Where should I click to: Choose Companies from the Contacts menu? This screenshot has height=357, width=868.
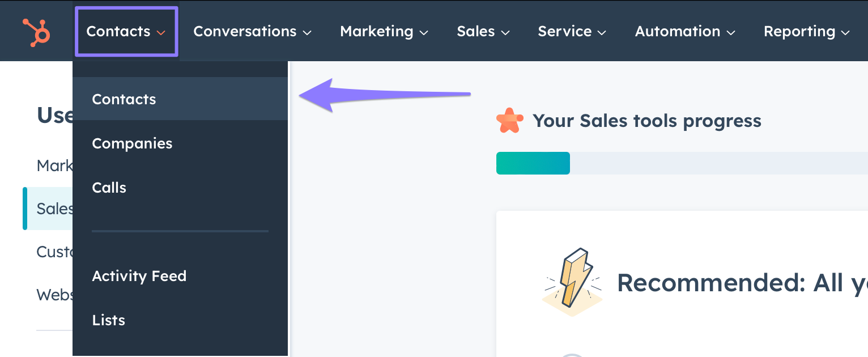pyautogui.click(x=132, y=143)
